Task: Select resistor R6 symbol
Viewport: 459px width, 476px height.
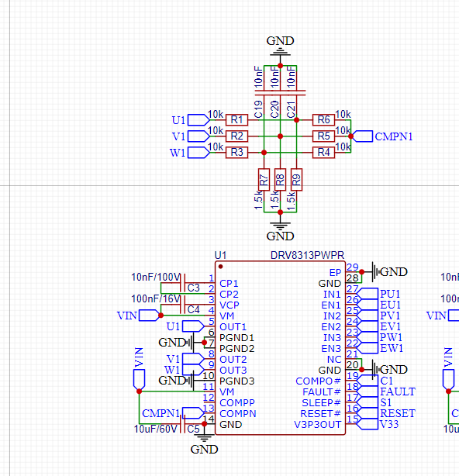Action: pyautogui.click(x=323, y=120)
